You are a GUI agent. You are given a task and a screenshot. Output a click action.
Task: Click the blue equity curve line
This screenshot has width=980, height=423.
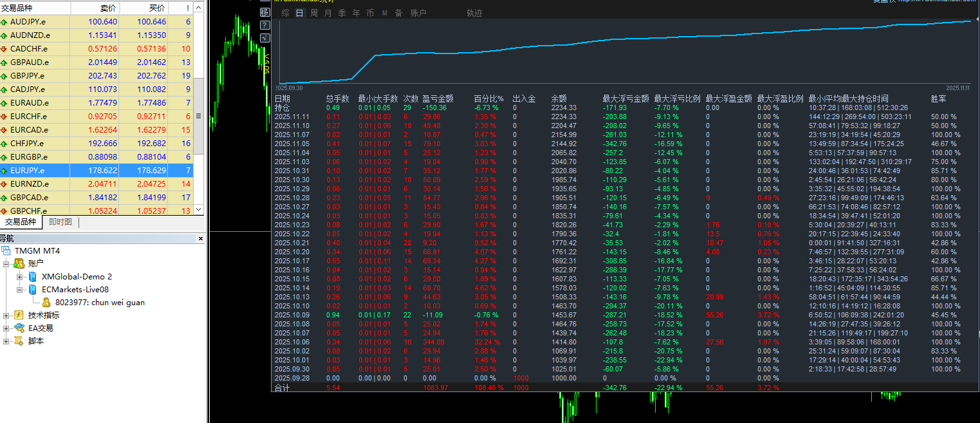point(625,39)
